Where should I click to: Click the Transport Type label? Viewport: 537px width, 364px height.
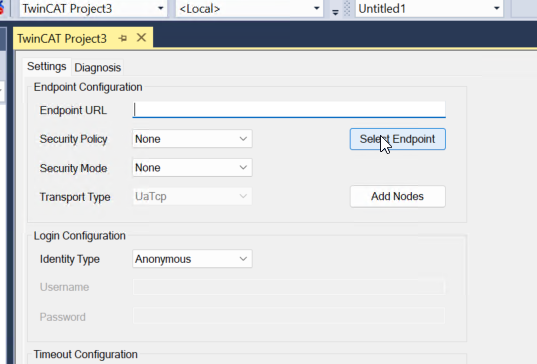[75, 197]
